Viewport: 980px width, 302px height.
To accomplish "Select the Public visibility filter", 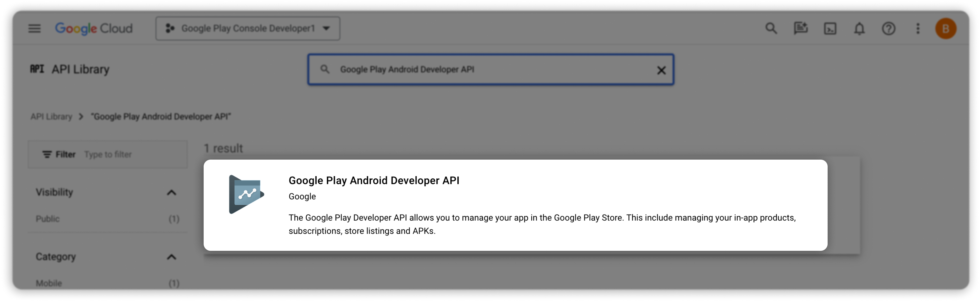I will [x=48, y=219].
